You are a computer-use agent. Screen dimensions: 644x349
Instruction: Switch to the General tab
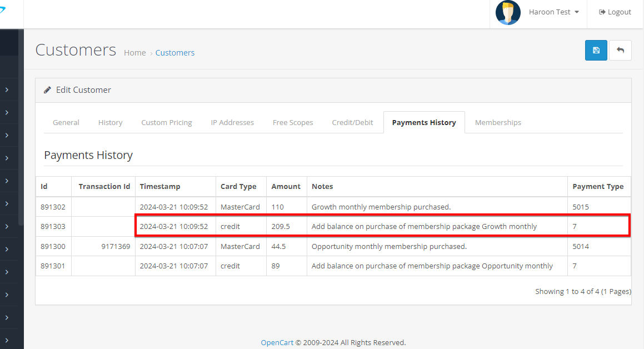66,122
